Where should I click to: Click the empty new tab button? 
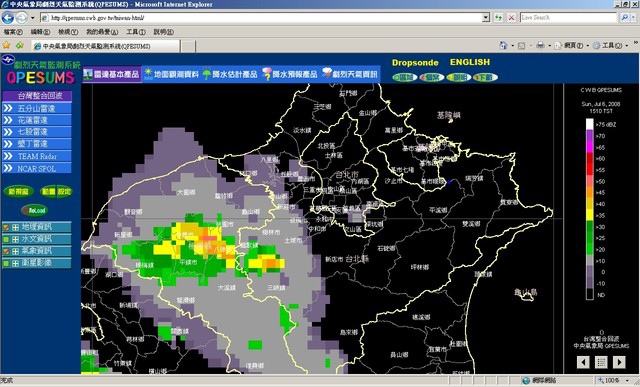188,46
